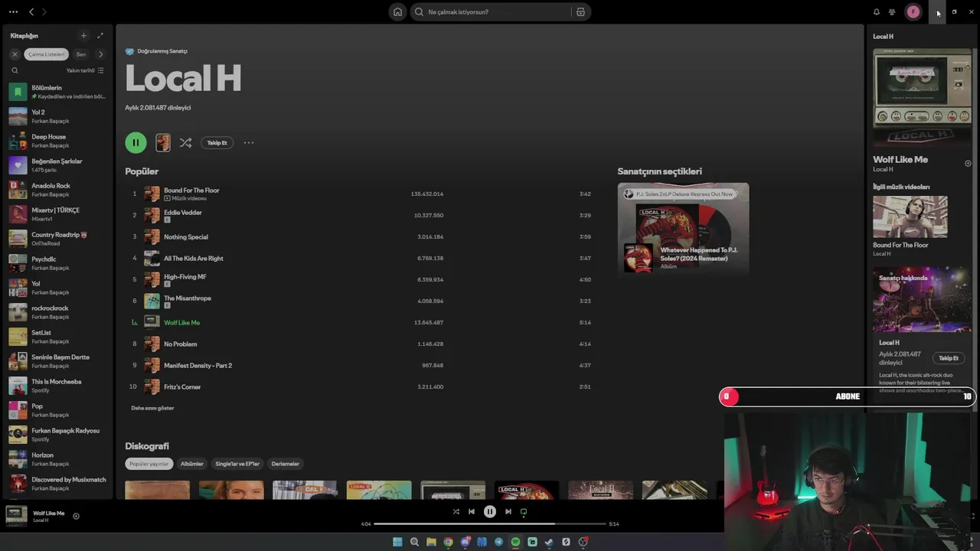Seek within the song progress bar
Image resolution: width=980 pixels, height=551 pixels.
click(x=489, y=524)
